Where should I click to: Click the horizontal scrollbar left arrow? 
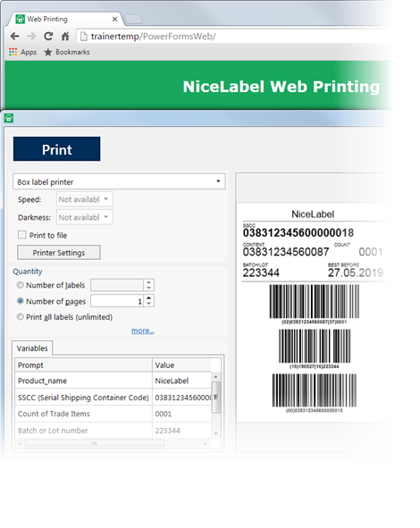[x=20, y=444]
